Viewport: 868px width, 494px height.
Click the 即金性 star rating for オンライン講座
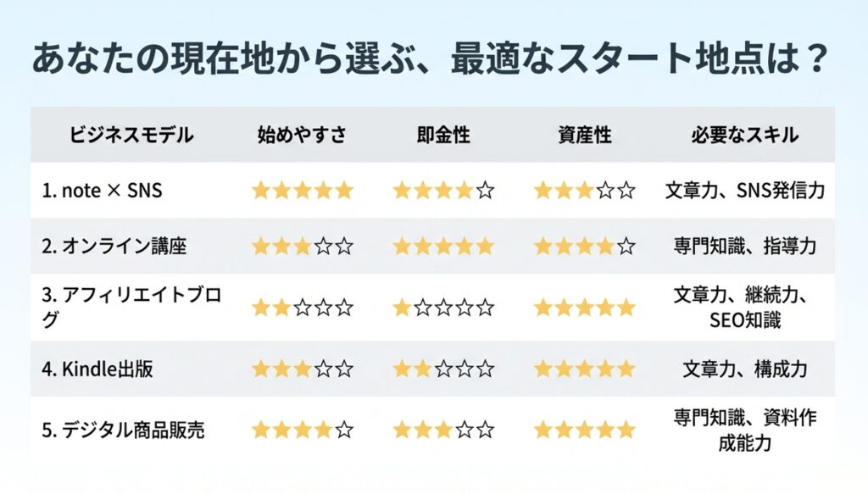(442, 247)
